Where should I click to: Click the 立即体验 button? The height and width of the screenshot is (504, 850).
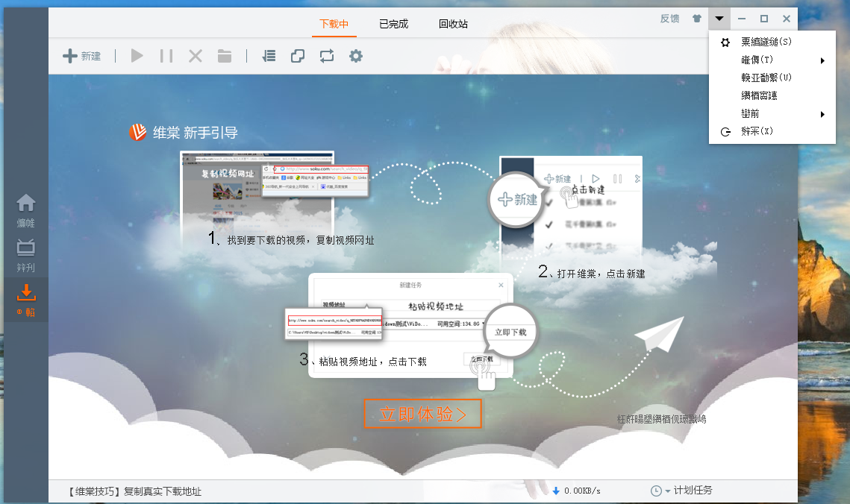pyautogui.click(x=423, y=414)
